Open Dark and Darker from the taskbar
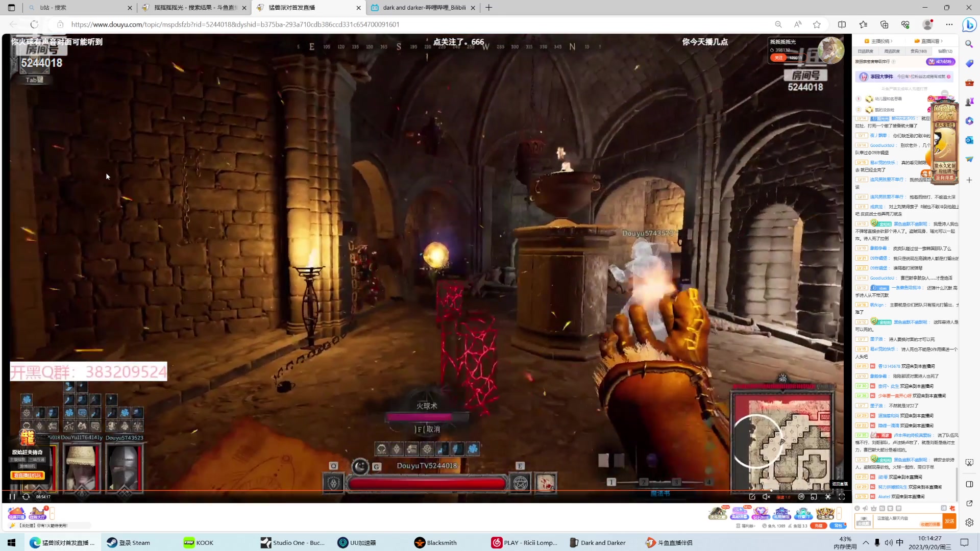 (598, 543)
